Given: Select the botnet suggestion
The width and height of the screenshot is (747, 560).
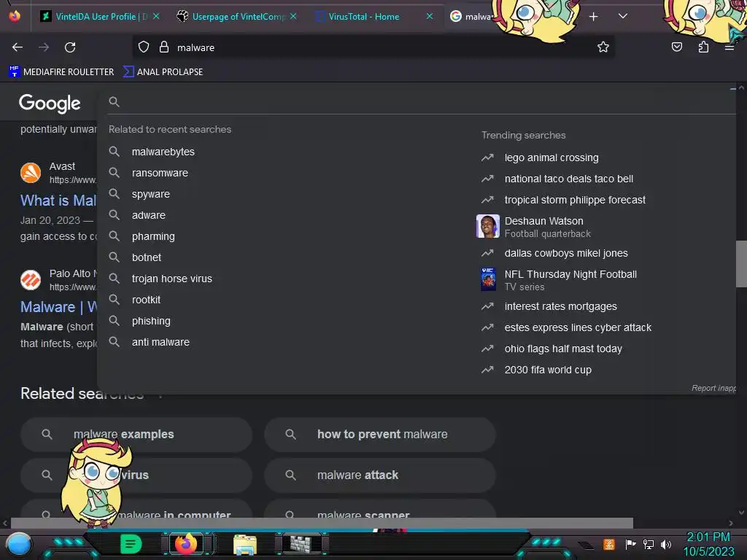Looking at the screenshot, I should 146,257.
